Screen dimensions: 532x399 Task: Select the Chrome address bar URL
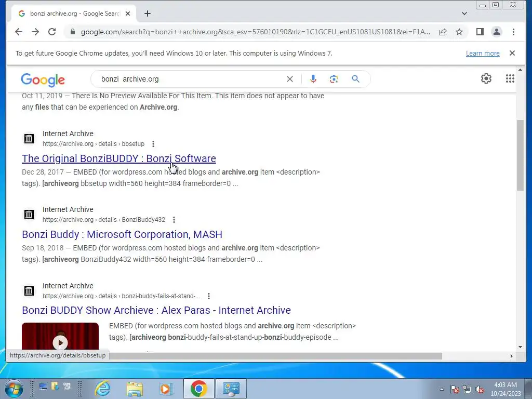[x=255, y=32]
